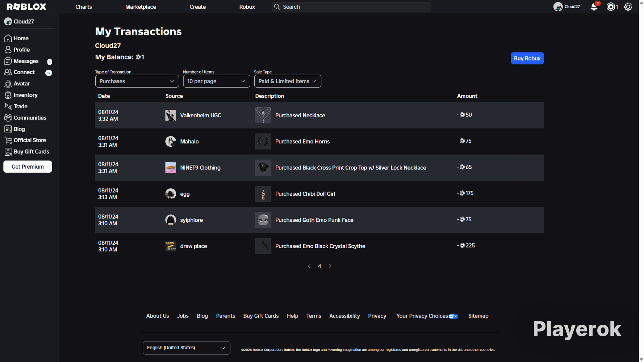Open the Necklace item thumbnail
644x362 pixels.
click(263, 115)
